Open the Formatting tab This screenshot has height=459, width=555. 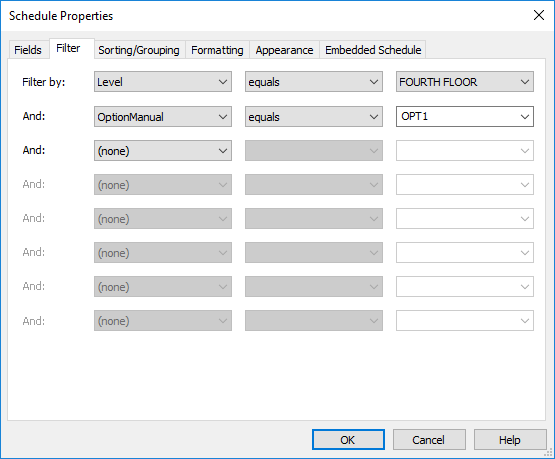pos(217,50)
